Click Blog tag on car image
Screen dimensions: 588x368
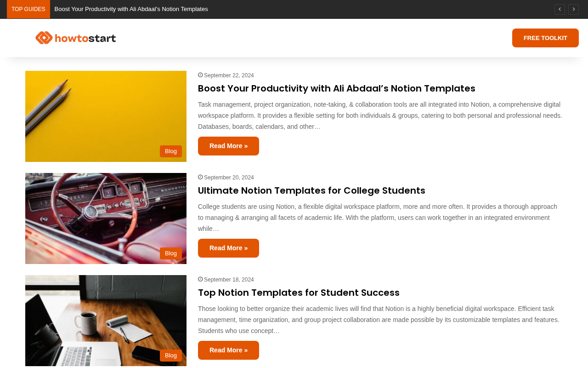(x=171, y=253)
